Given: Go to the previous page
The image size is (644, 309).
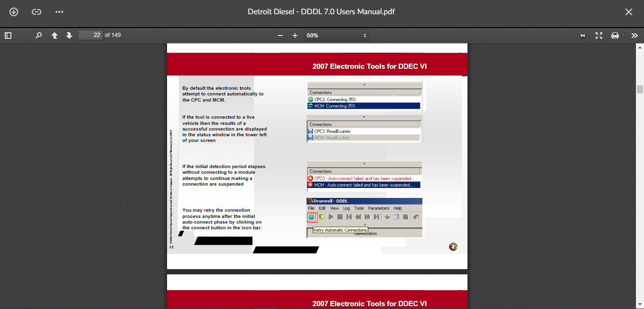Looking at the screenshot, I should [x=55, y=36].
